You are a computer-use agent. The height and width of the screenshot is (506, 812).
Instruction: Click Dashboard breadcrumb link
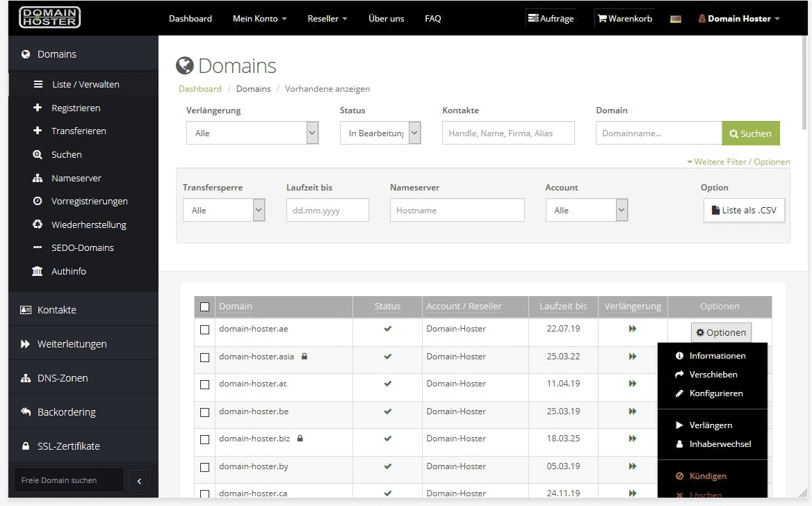pos(200,88)
